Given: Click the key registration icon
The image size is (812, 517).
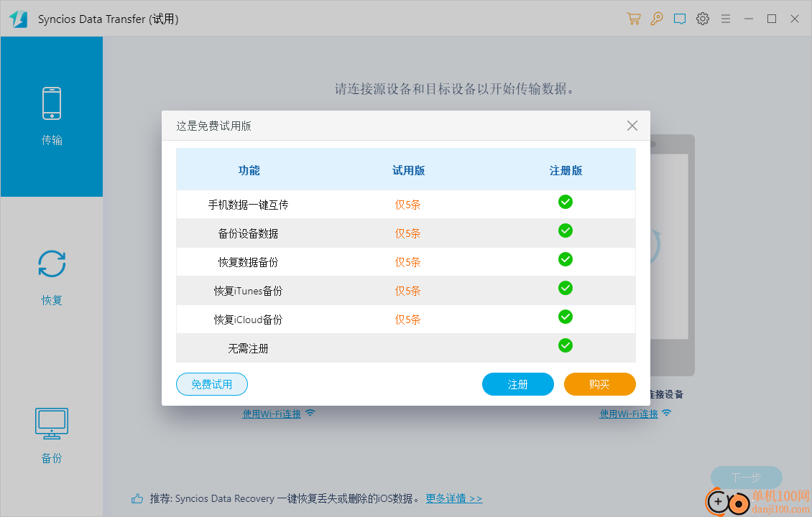Looking at the screenshot, I should click(657, 19).
